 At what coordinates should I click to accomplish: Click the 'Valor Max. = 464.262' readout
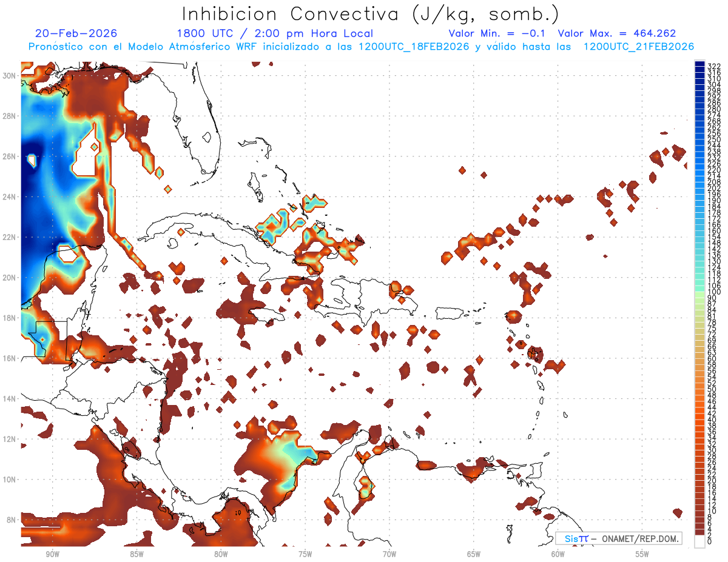point(616,33)
